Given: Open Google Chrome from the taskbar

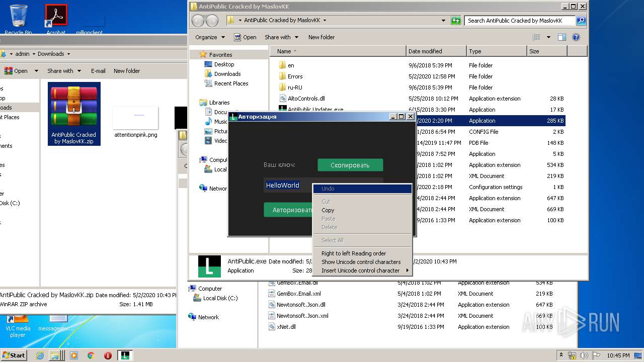Looking at the screenshot, I should [x=91, y=355].
